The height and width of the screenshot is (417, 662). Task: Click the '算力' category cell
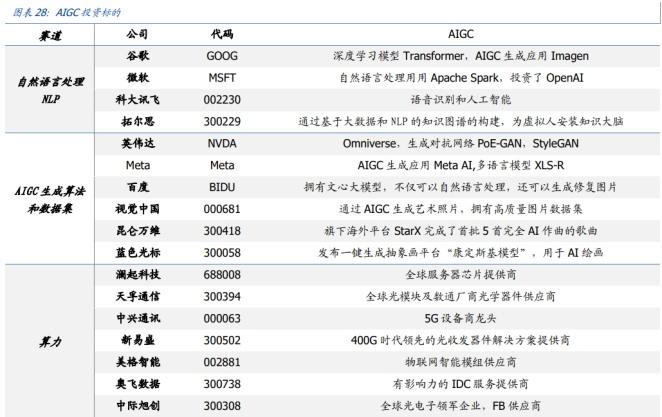point(50,341)
